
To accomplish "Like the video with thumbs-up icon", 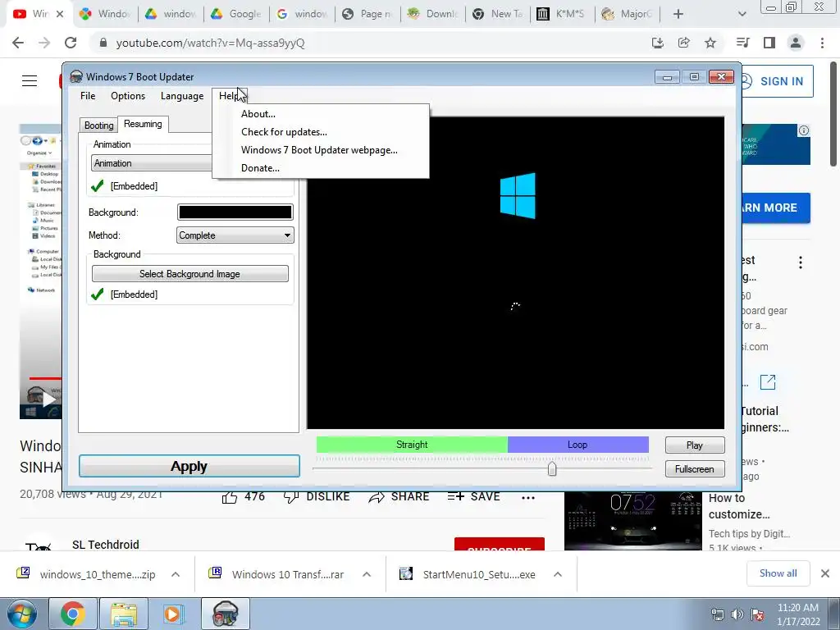I will tap(230, 497).
